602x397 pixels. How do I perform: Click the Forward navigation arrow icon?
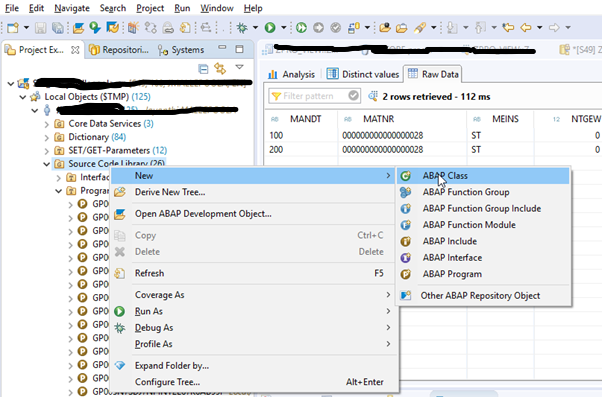554,28
